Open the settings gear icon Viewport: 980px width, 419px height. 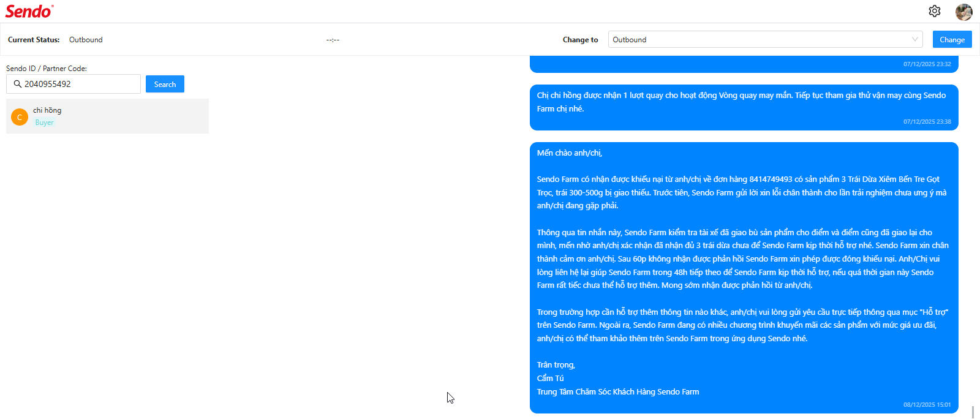(934, 11)
